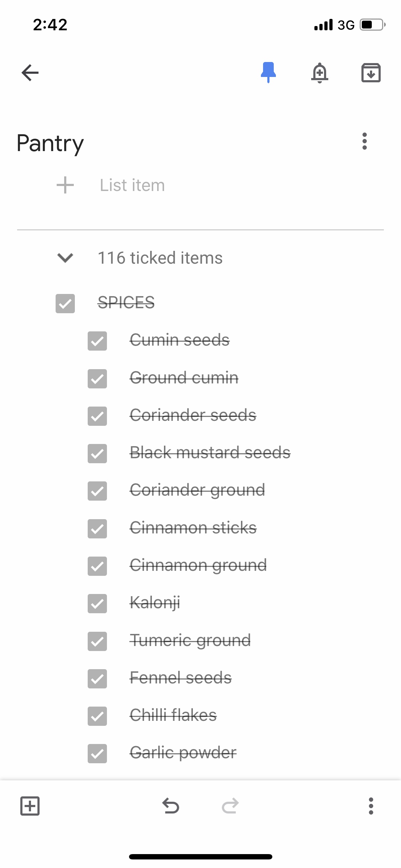The height and width of the screenshot is (868, 401).
Task: Tap the back arrow
Action: [x=30, y=73]
